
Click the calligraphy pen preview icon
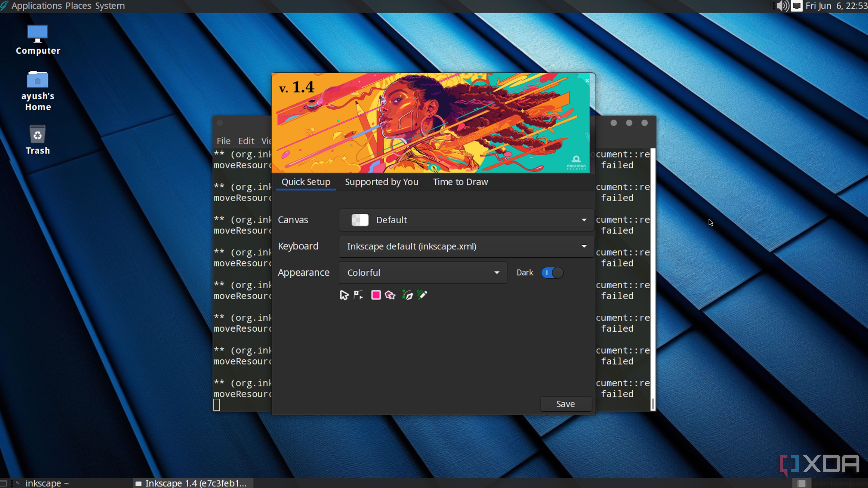(x=407, y=295)
